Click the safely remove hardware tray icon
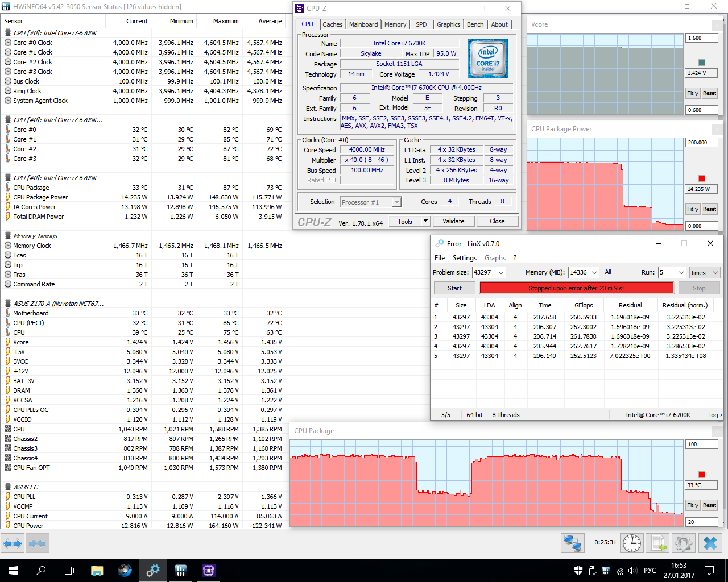 (x=592, y=571)
